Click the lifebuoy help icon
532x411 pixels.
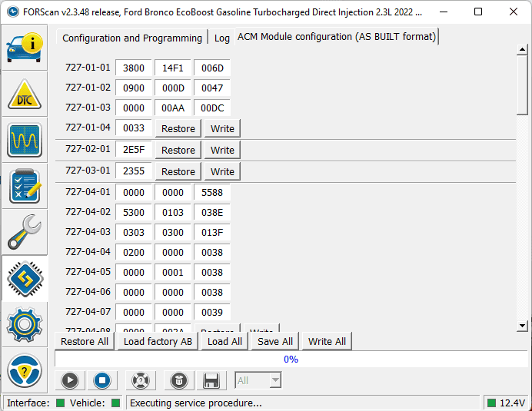141,380
